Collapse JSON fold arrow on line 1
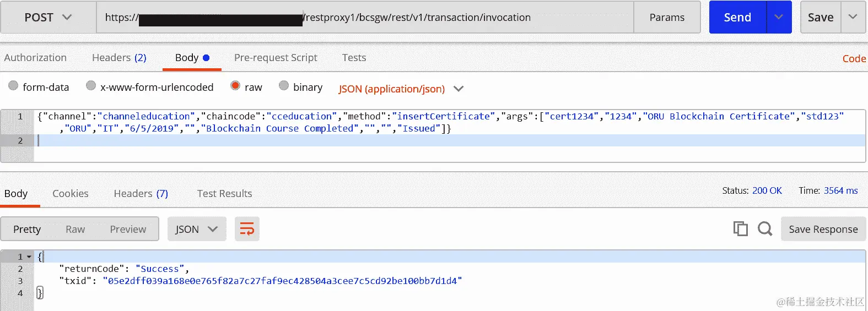Viewport: 868px width, 311px height. point(29,257)
